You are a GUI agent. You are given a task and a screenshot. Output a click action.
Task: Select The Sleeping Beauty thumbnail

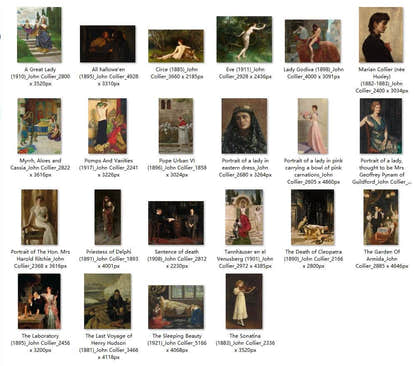pyautogui.click(x=176, y=307)
